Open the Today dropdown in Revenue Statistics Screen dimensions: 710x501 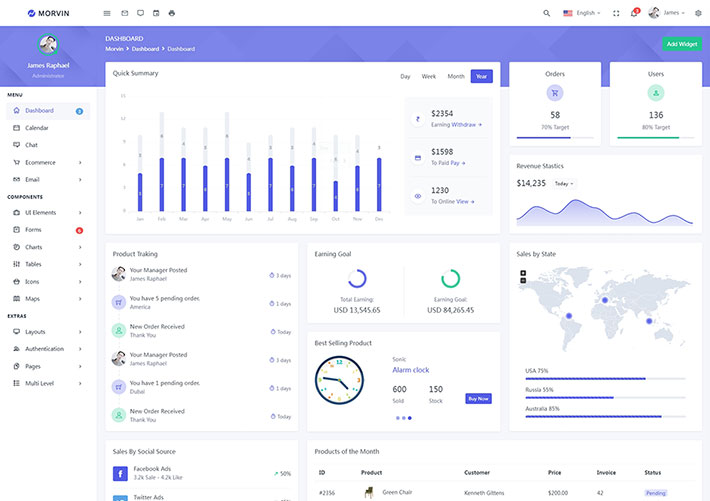point(563,184)
